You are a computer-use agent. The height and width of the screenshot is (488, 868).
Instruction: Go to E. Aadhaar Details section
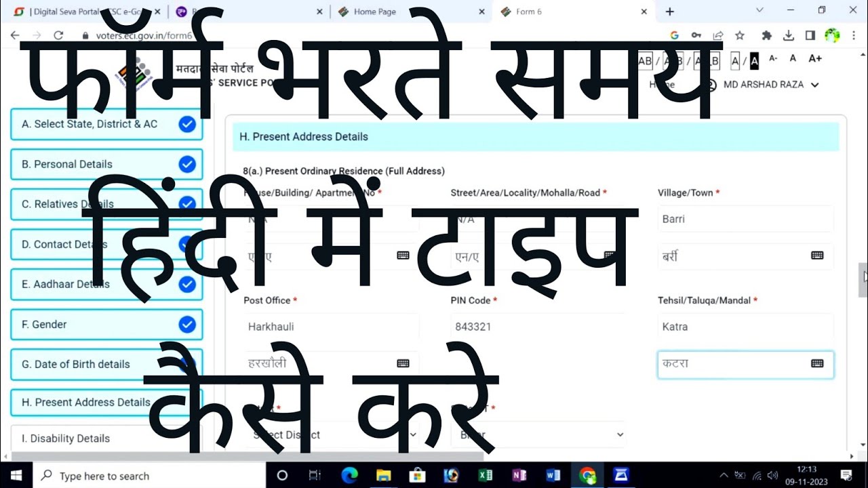[x=106, y=285]
